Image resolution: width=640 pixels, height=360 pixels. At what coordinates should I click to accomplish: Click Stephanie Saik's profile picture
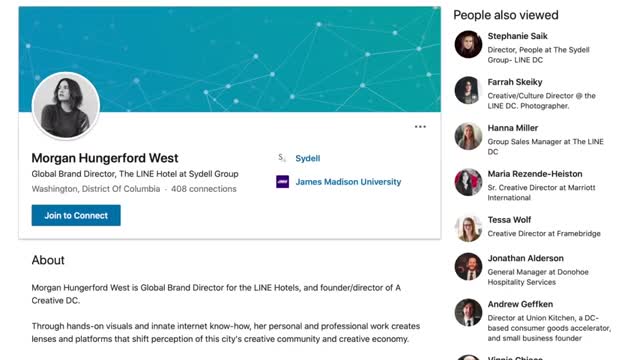click(x=468, y=44)
